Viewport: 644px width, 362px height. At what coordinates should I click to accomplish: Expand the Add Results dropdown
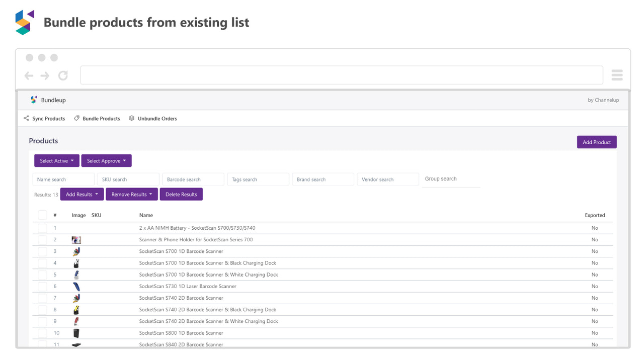click(x=82, y=194)
